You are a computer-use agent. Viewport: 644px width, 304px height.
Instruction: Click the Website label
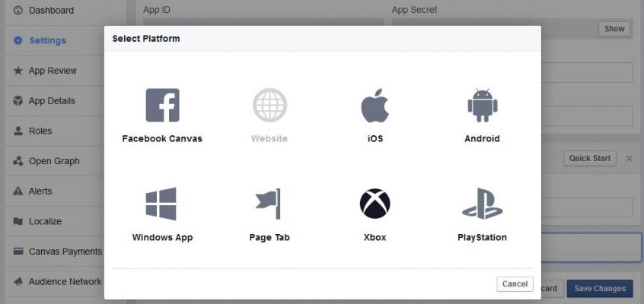pos(269,138)
